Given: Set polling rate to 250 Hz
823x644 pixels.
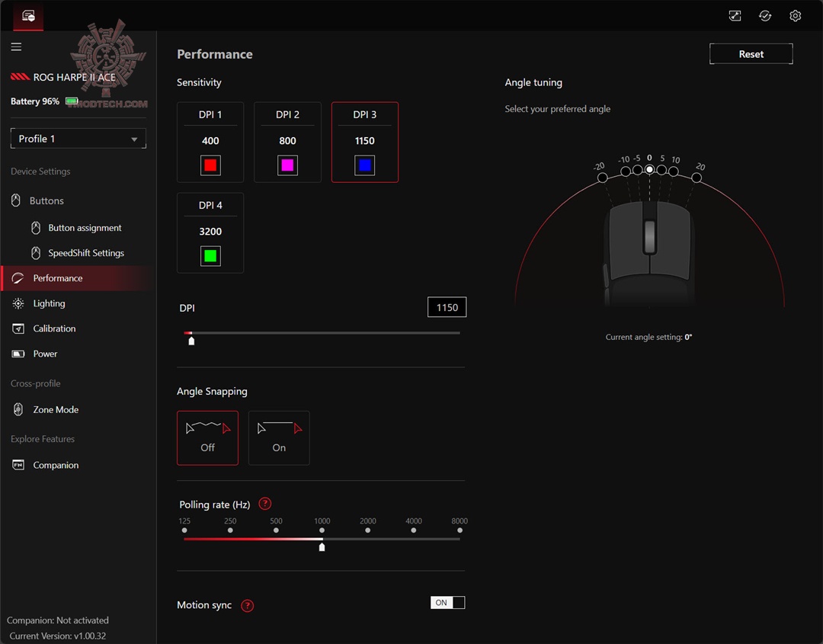Looking at the screenshot, I should 230,530.
